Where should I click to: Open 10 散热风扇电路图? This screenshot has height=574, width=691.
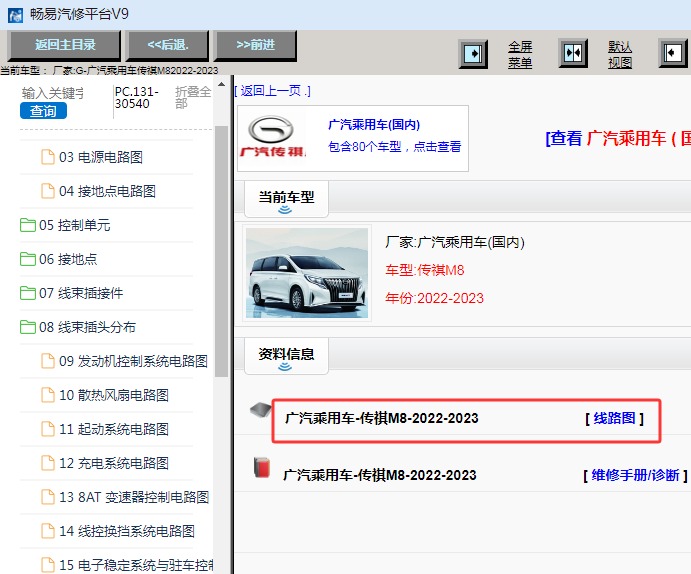coord(114,395)
